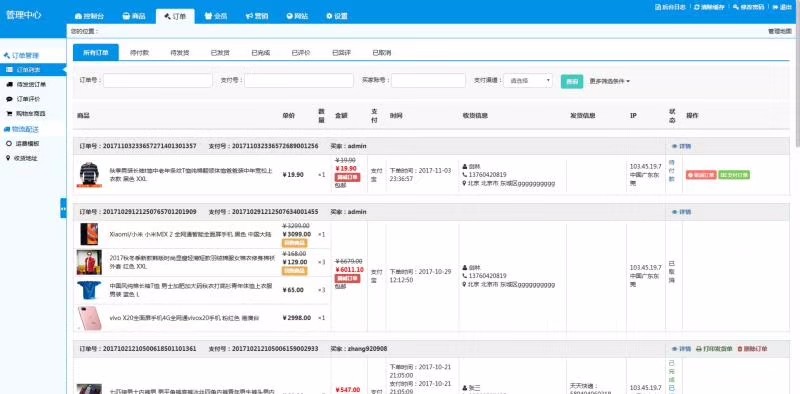The height and width of the screenshot is (394, 800).
Task: Switch to the 已发货 filter tab
Action: click(220, 53)
